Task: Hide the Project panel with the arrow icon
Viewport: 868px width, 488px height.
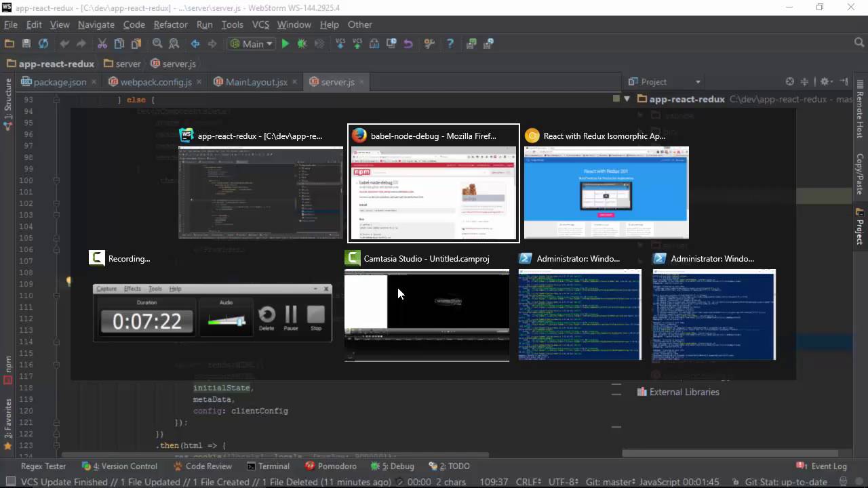Action: (844, 81)
